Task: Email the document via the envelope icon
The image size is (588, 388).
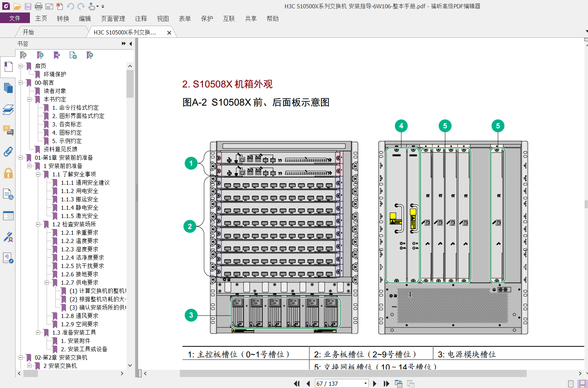Action: pos(49,6)
